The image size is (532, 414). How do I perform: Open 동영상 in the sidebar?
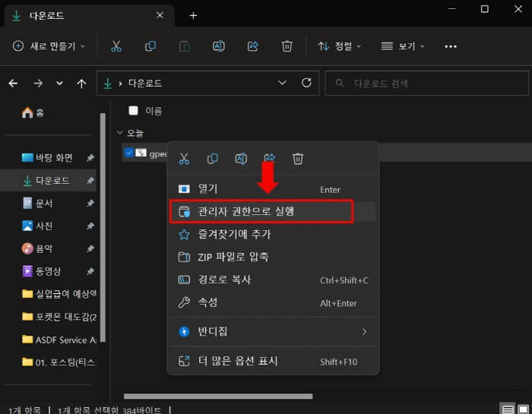pos(42,271)
